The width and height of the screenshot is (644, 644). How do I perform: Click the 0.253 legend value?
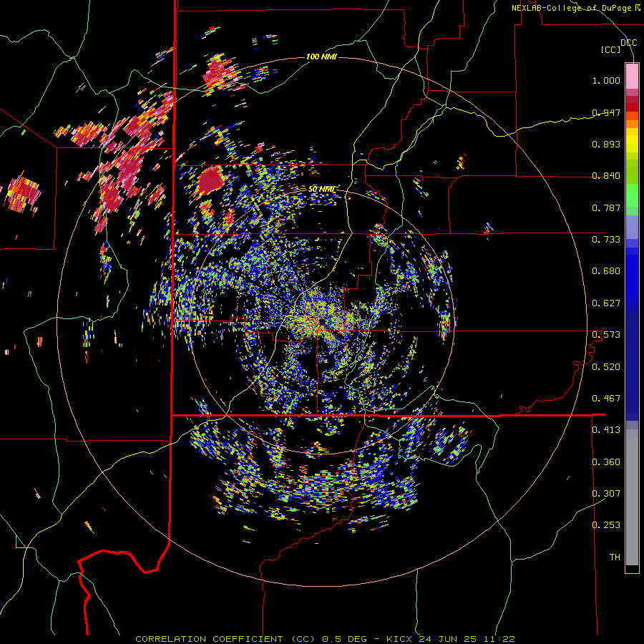pyautogui.click(x=606, y=525)
